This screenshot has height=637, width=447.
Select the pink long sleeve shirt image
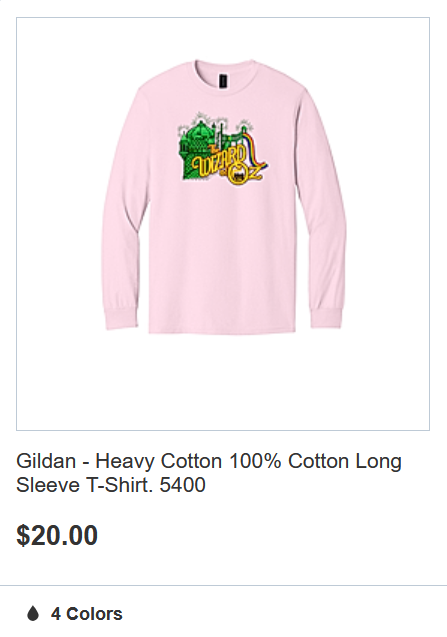pos(223,196)
